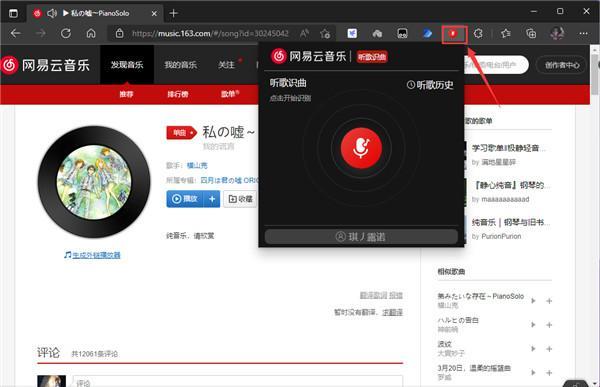The width and height of the screenshot is (600, 387).
Task: Open the singer link next to 歌手
Action: 197,165
